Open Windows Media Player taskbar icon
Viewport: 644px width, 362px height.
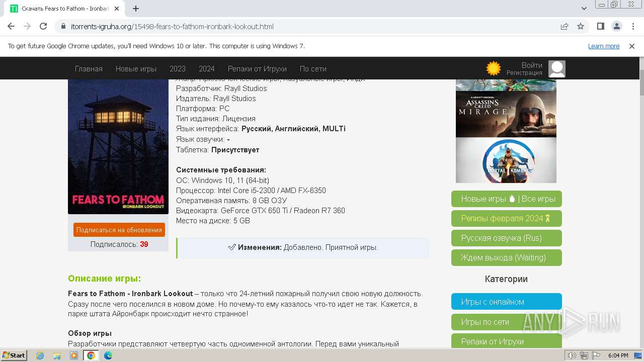(74, 355)
